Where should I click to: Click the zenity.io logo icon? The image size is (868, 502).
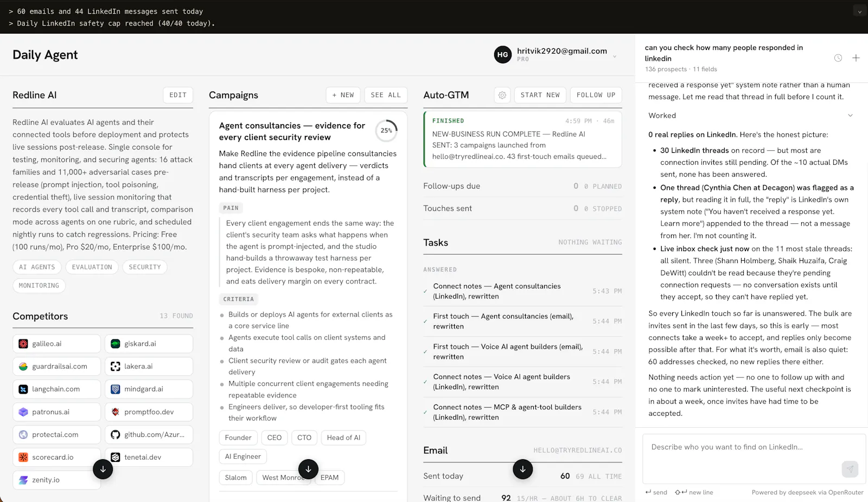(23, 480)
